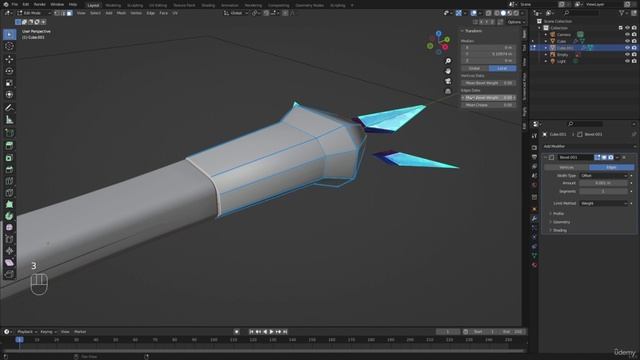Hide Cube.001 in the outliner
The width and height of the screenshot is (640, 360).
627,48
